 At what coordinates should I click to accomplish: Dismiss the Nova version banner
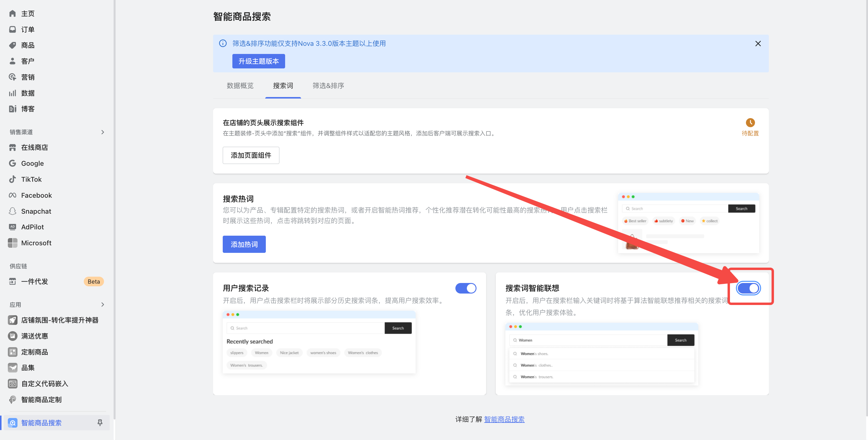pyautogui.click(x=758, y=43)
